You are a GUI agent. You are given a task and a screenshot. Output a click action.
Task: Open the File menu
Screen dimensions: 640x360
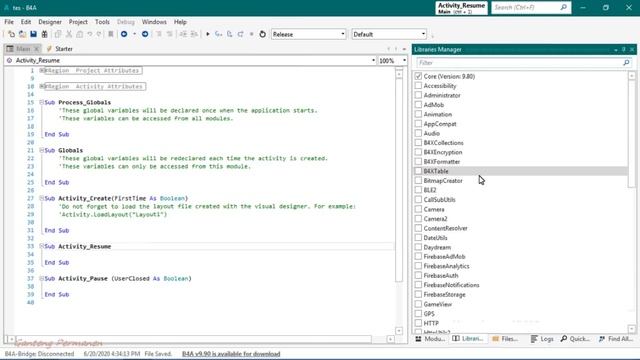[x=9, y=22]
